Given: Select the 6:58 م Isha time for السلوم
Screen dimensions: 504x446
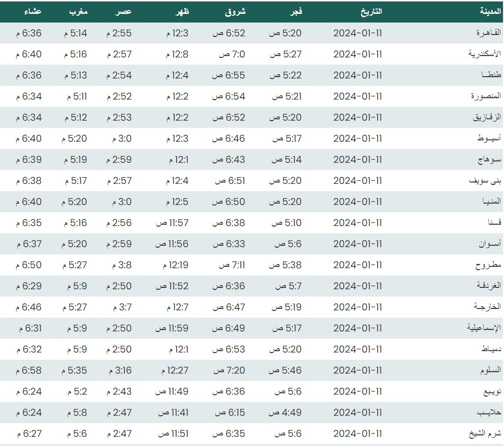Looking at the screenshot, I should point(29,370).
